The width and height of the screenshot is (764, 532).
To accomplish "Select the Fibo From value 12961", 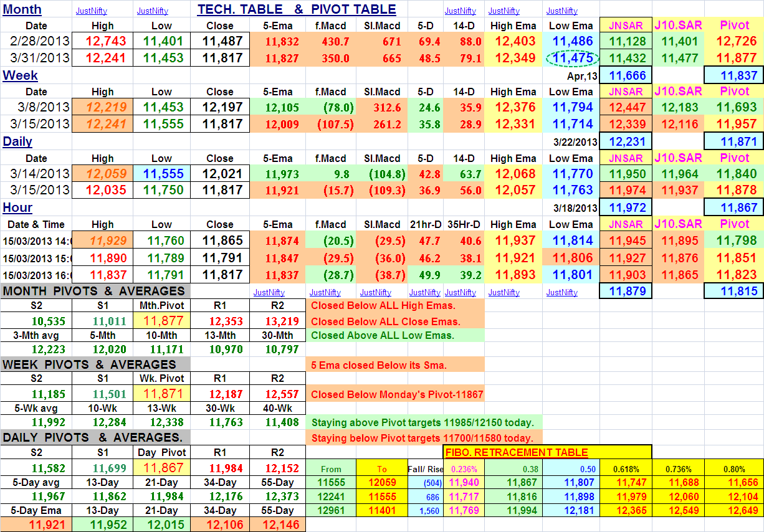I will pyautogui.click(x=331, y=511).
